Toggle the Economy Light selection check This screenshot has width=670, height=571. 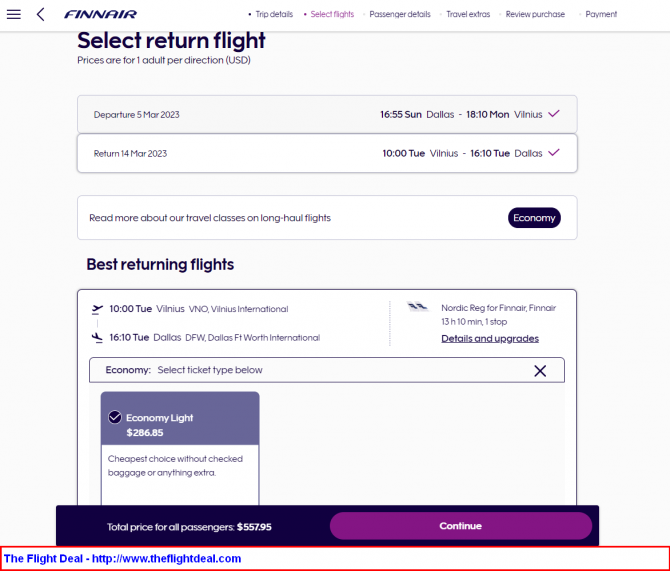115,417
